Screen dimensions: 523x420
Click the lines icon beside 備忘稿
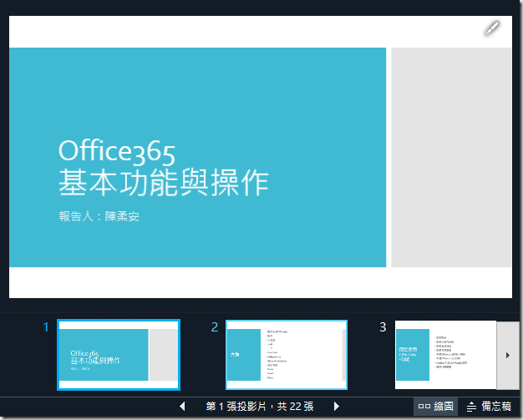(471, 407)
